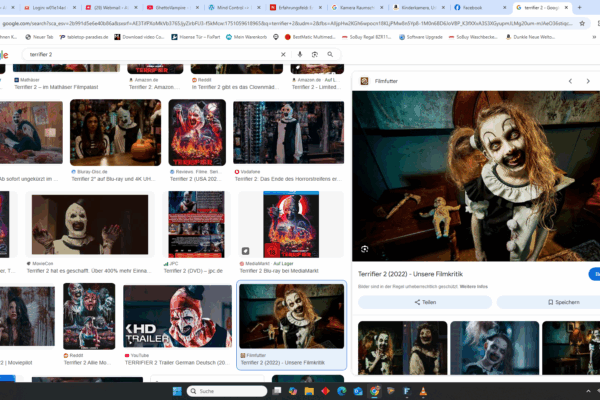Go to previous image in preview panel
Screen dimensions: 600x400
point(570,81)
